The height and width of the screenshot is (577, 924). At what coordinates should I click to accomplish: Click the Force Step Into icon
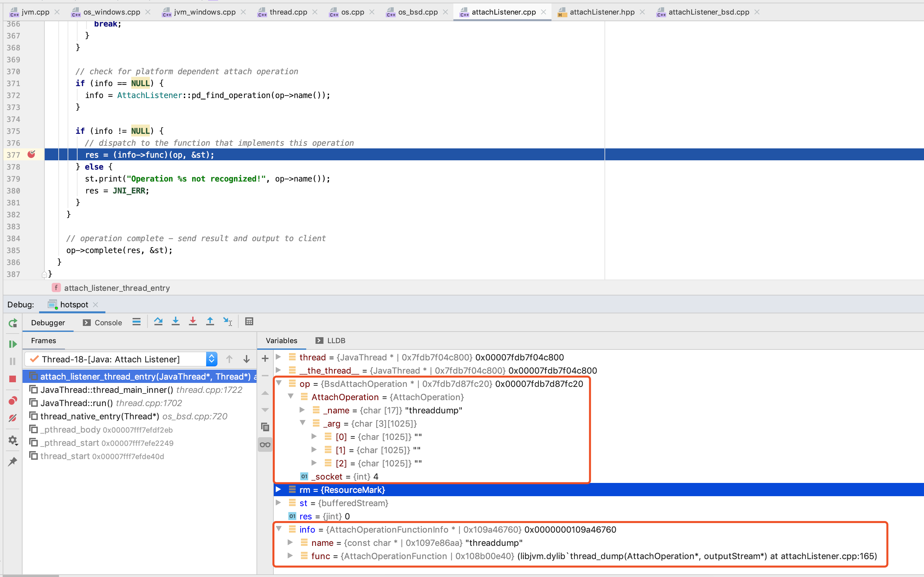193,322
